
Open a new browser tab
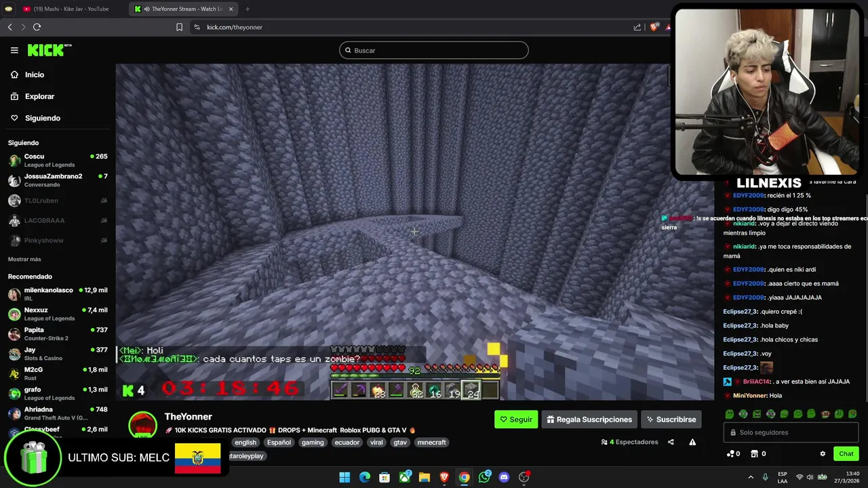pos(248,9)
